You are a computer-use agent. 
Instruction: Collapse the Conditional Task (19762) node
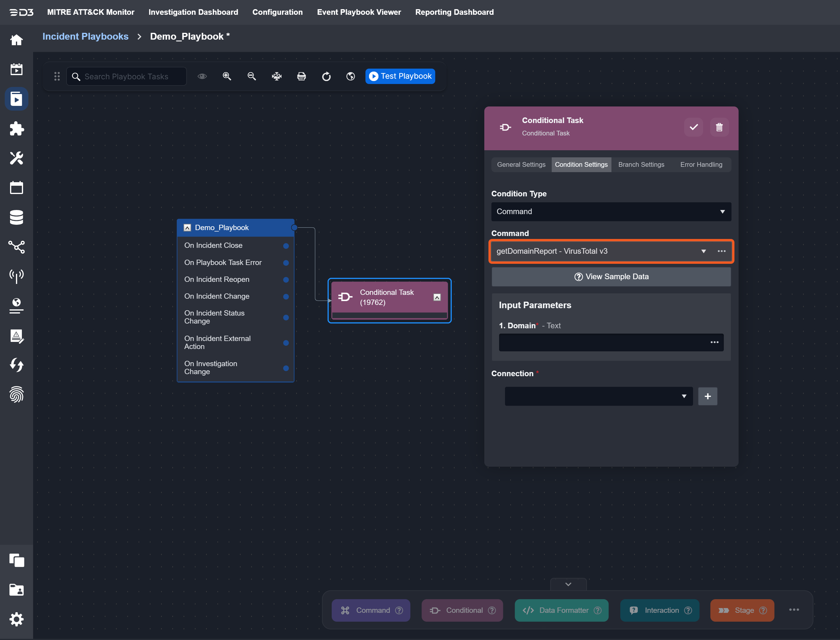click(x=437, y=297)
